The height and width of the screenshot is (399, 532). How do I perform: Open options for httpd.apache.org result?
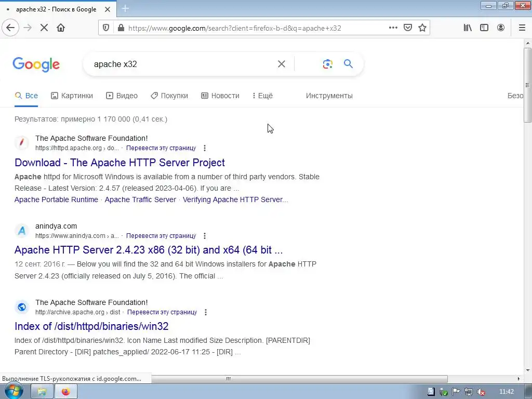click(204, 148)
